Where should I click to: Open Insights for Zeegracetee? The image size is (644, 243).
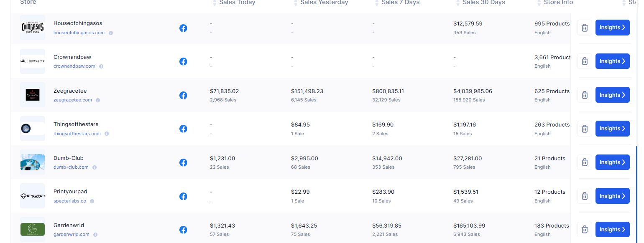612,95
